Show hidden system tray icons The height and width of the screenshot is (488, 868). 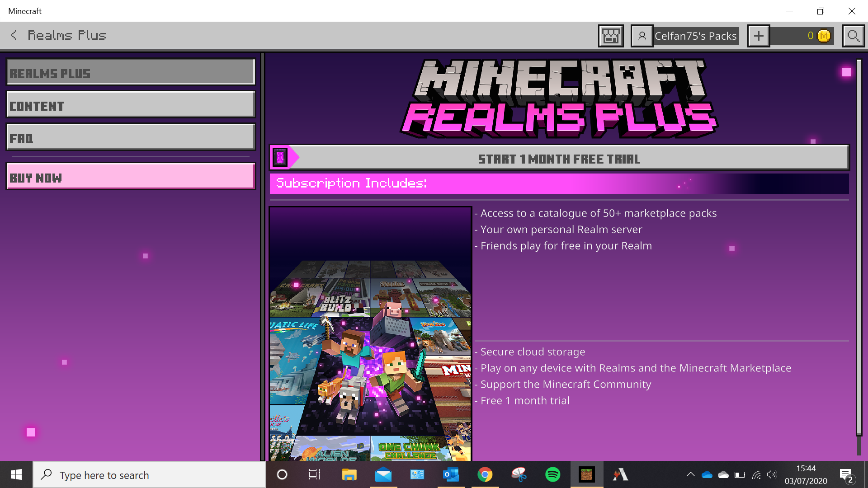tap(690, 474)
